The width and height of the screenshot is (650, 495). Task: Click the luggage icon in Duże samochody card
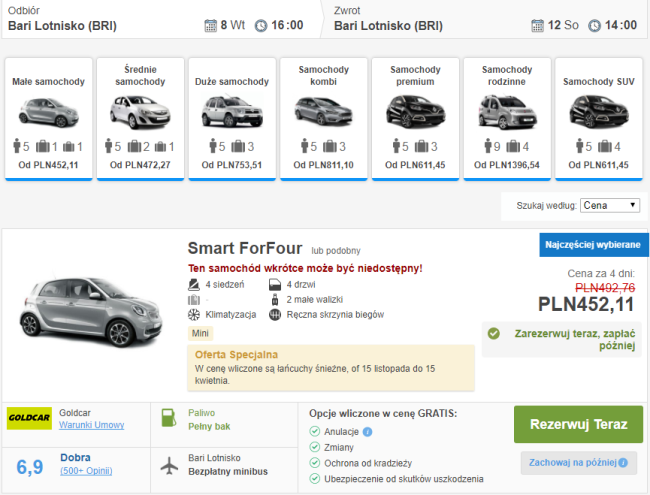[238, 146]
